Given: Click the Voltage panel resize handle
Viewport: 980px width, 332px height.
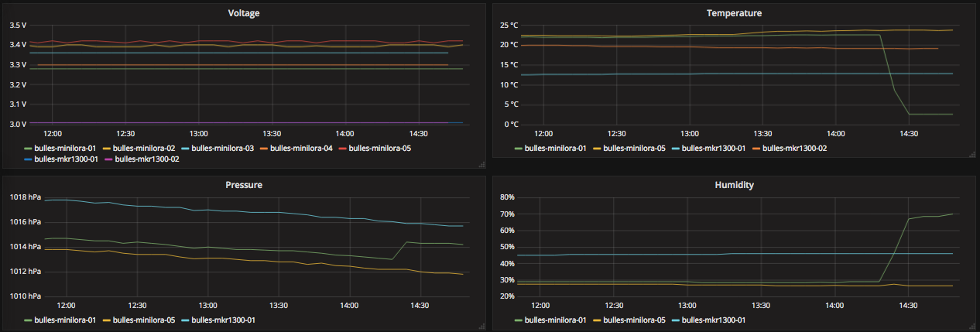Looking at the screenshot, I should (481, 164).
